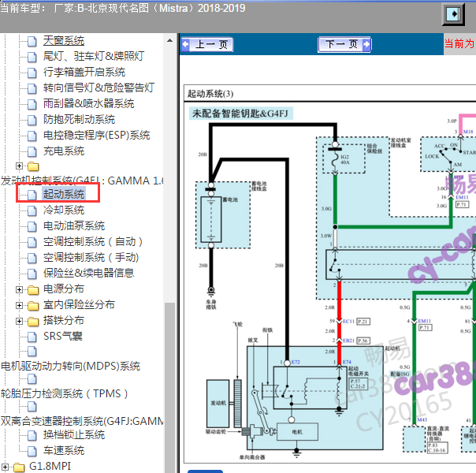Screen dimensions: 476x473
Task: Expand the unnamed folder below 充电系统
Action: coord(19,166)
